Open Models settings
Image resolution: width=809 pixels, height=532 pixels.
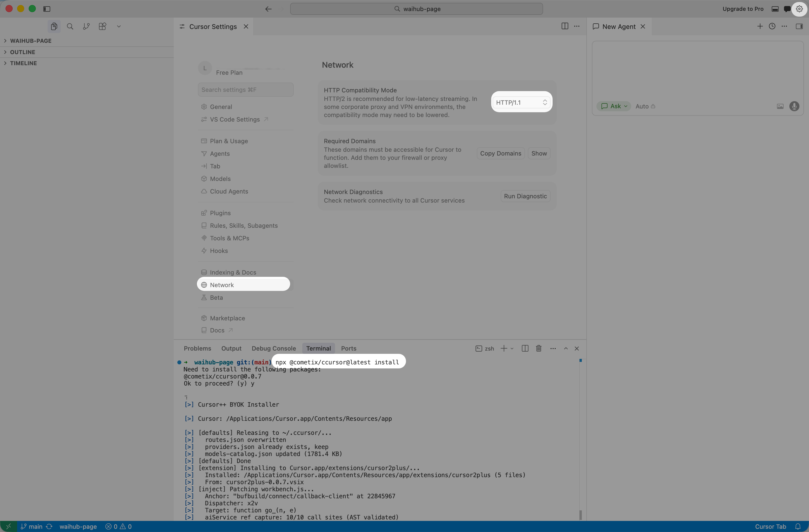pyautogui.click(x=245, y=179)
